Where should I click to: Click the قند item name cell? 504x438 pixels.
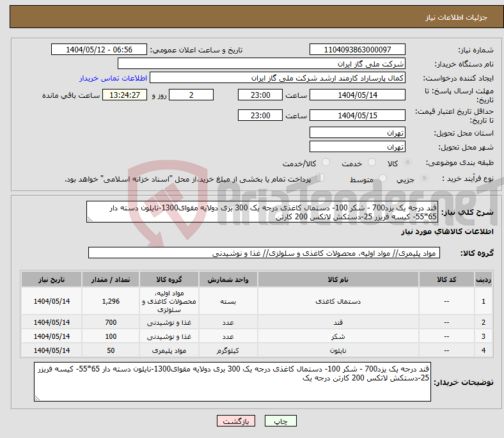pyautogui.click(x=338, y=322)
